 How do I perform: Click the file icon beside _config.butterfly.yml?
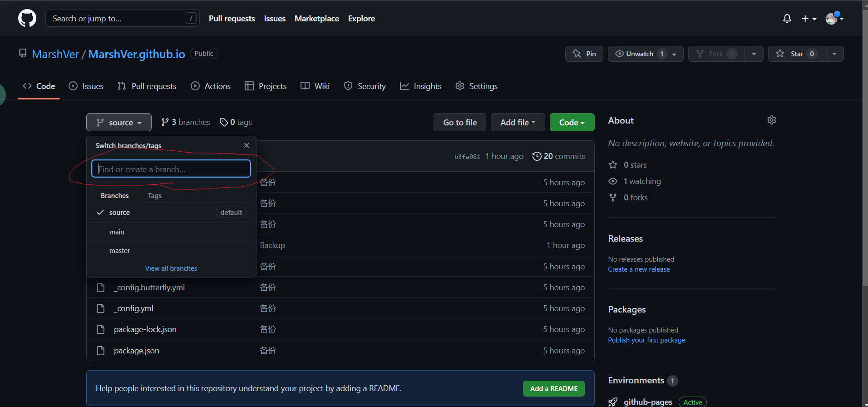coord(101,288)
